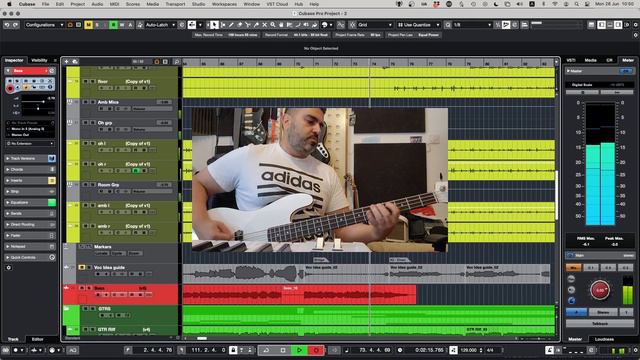The width and height of the screenshot is (640, 360).
Task: Click the red Record button in transport
Action: [x=316, y=350]
